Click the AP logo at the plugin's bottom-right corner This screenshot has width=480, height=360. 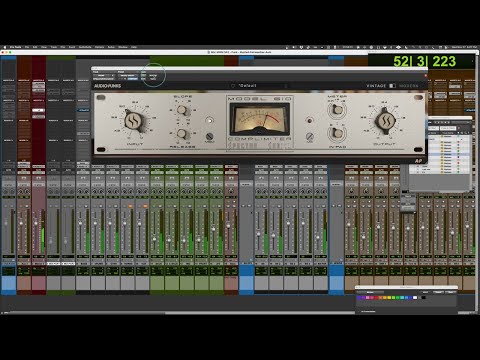click(x=418, y=161)
